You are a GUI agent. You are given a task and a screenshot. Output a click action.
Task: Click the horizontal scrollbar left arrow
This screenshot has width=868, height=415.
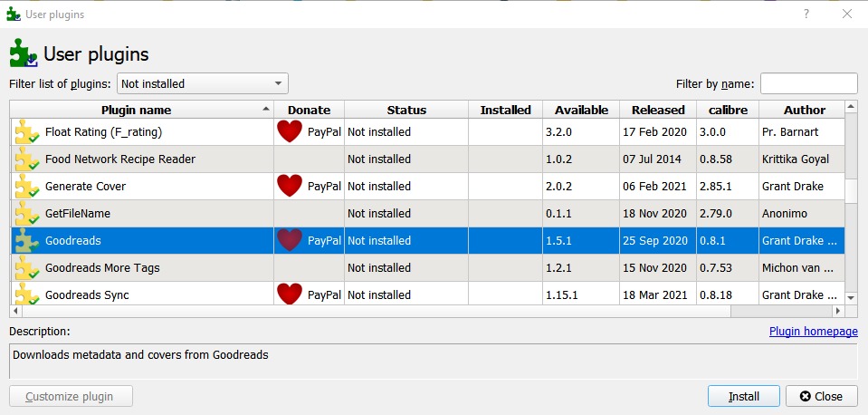tap(16, 311)
